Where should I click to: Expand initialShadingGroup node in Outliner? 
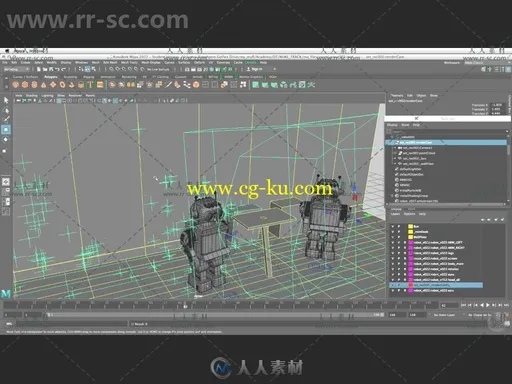click(392, 196)
